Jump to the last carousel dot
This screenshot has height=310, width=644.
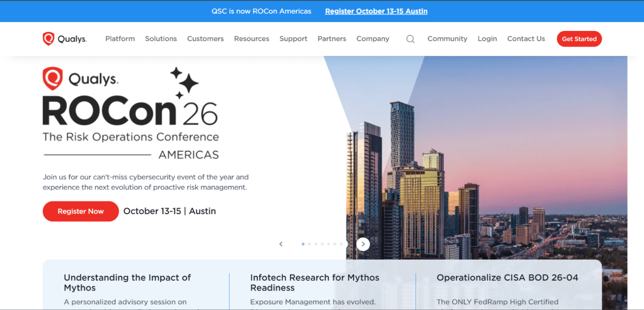coord(341,244)
